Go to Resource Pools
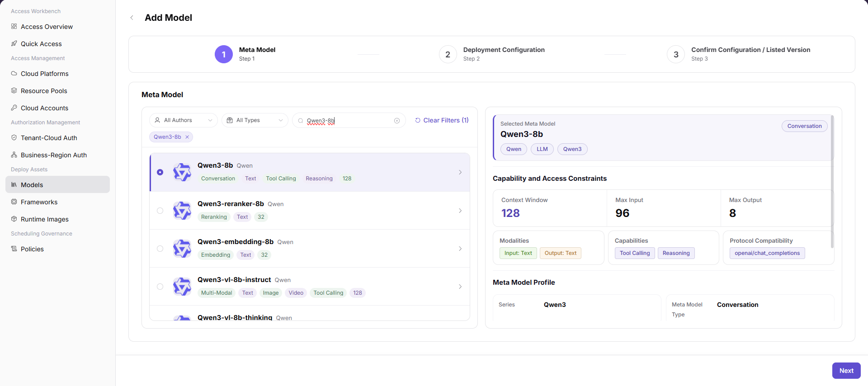This screenshot has height=386, width=868. point(57,90)
